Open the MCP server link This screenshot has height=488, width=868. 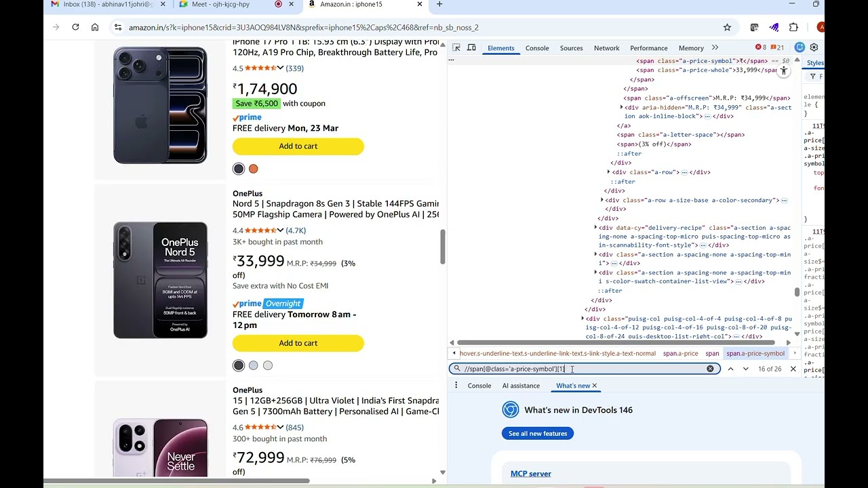531,474
